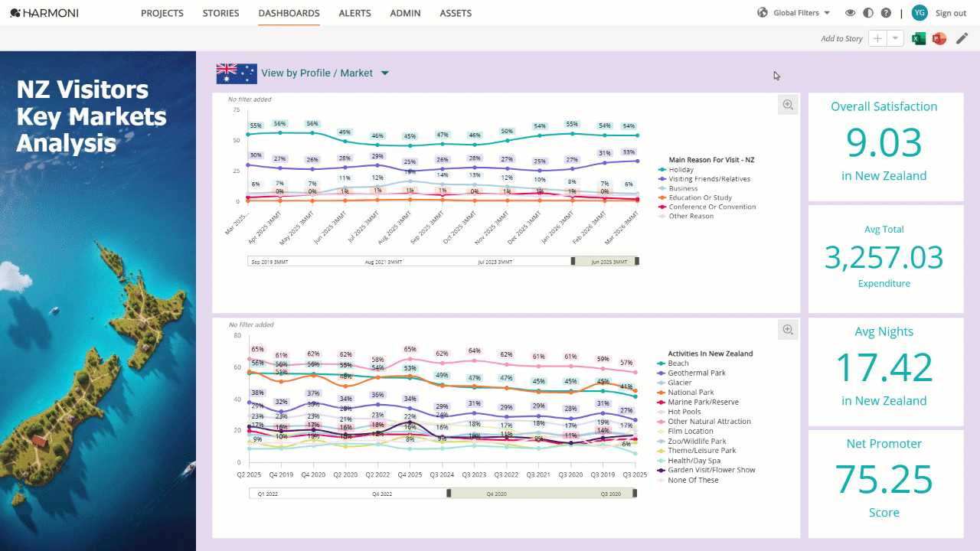The width and height of the screenshot is (980, 551).
Task: Open the STORIES tab
Action: coord(220,13)
